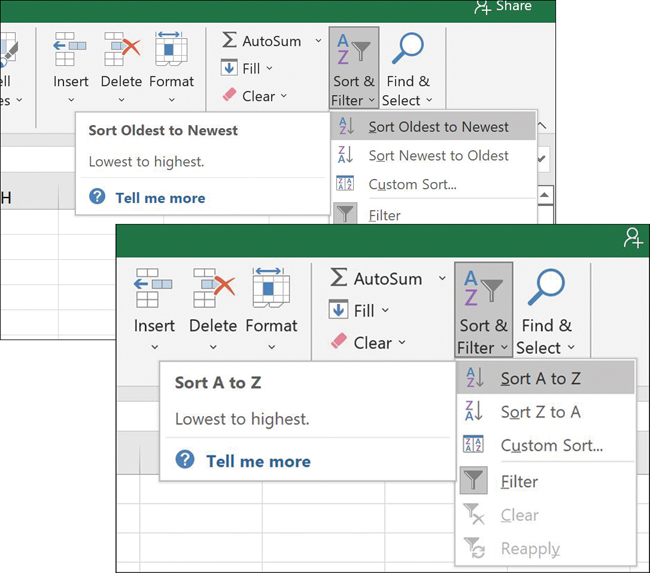Click Clear eraser icon in back window

coord(229,95)
